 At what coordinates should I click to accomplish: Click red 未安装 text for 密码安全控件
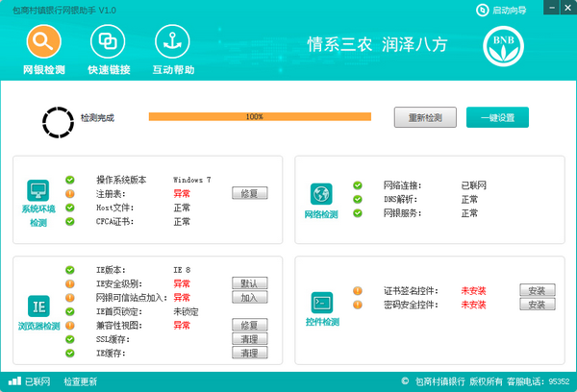(473, 305)
